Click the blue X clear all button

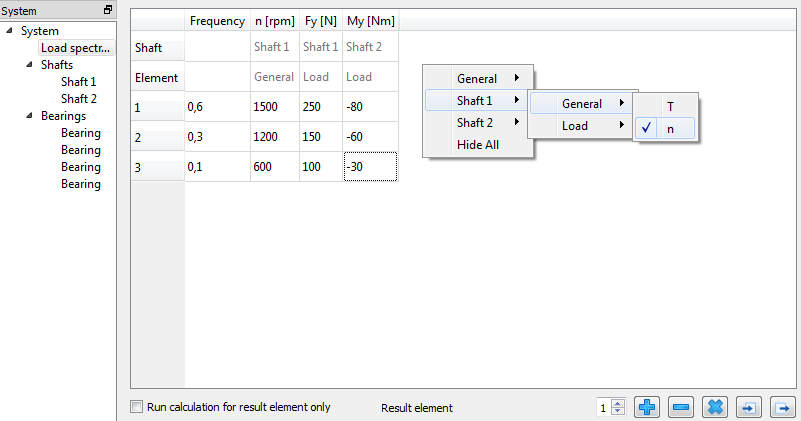point(714,407)
